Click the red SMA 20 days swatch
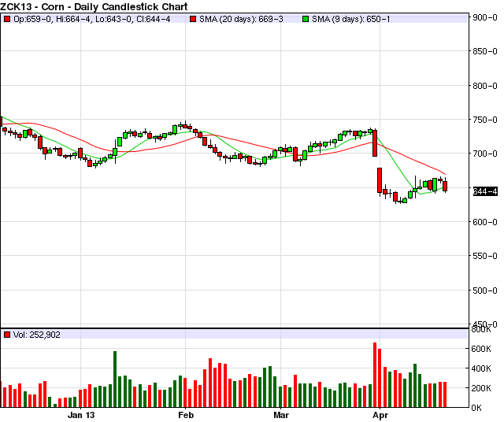Screen dimensions: 504x422 pos(193,19)
